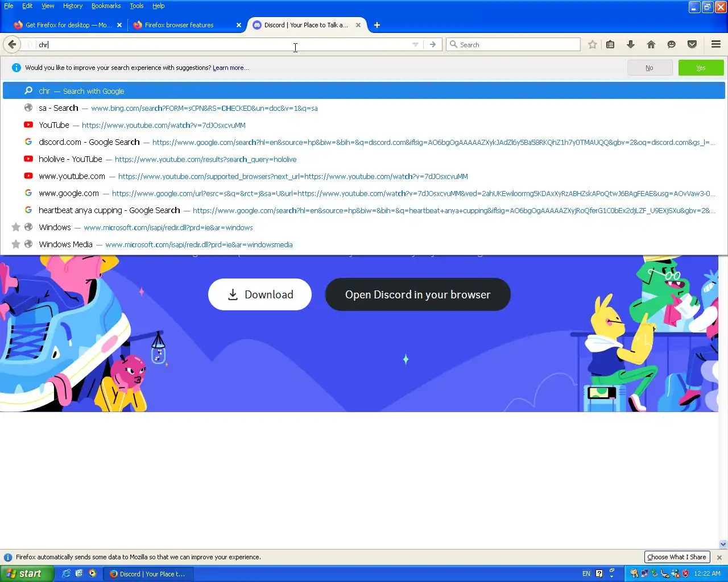
Task: Bookmark this page with the star icon
Action: click(593, 44)
